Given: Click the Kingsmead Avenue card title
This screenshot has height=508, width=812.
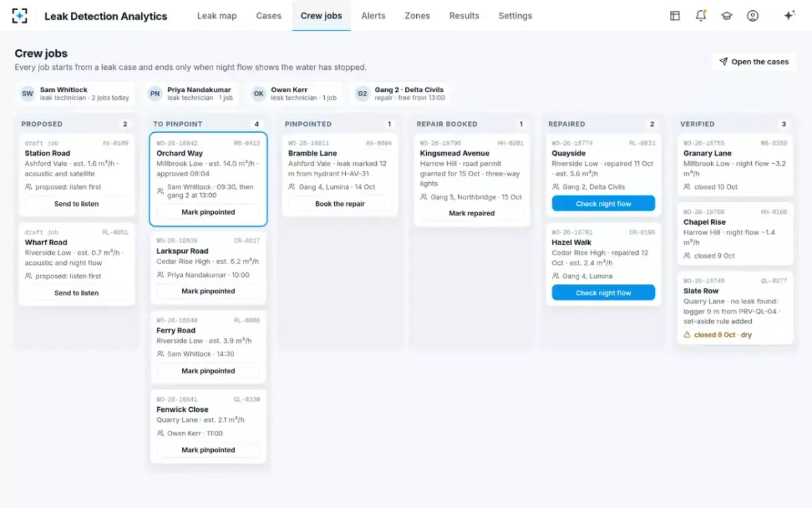Looking at the screenshot, I should (455, 153).
